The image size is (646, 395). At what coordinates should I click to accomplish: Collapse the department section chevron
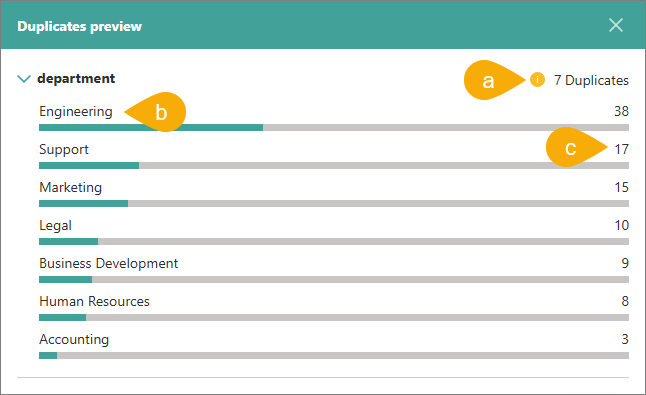click(24, 79)
